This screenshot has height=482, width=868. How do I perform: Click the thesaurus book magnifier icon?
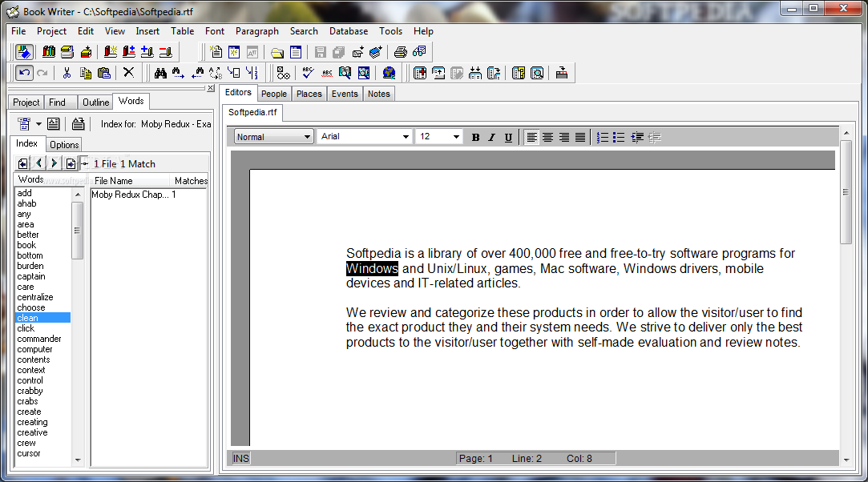click(345, 73)
